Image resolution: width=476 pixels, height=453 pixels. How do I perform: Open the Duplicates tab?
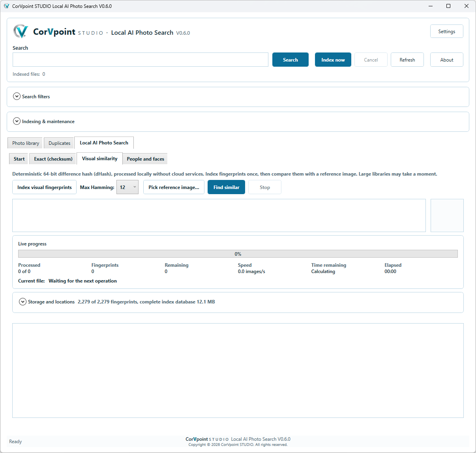pyautogui.click(x=59, y=143)
